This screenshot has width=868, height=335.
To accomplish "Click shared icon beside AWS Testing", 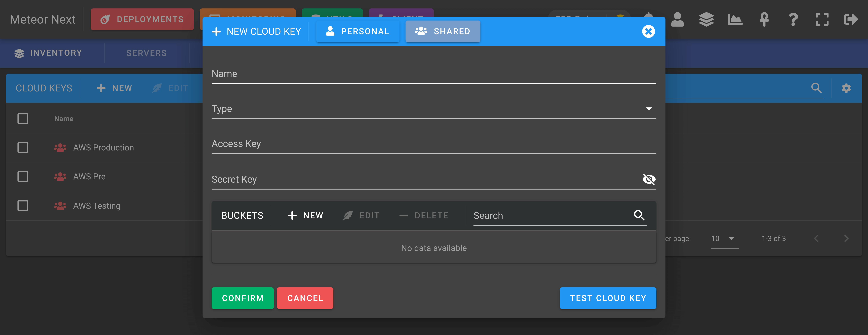I will (x=60, y=206).
